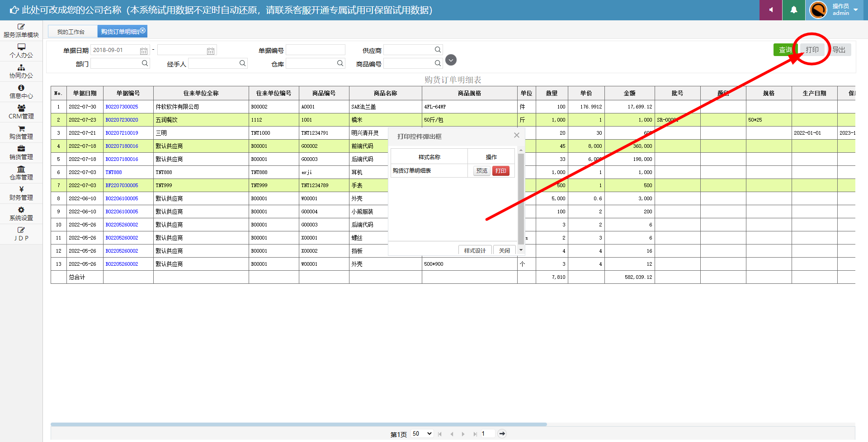Open calendar picker for end date

click(x=211, y=51)
